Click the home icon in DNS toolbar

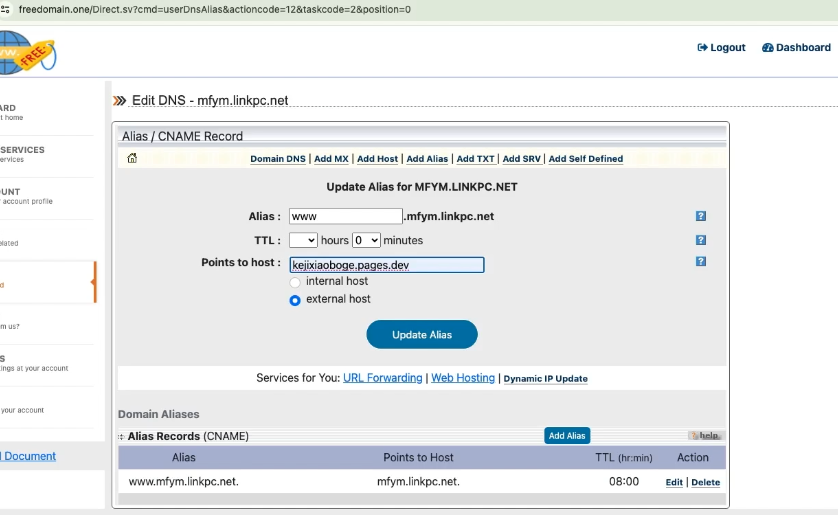132,158
